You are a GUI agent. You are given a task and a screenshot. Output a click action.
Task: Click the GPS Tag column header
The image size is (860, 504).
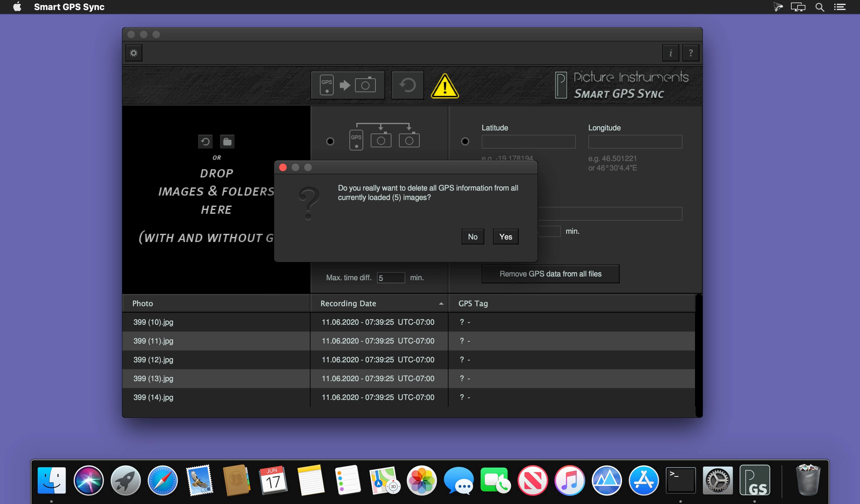coord(572,303)
